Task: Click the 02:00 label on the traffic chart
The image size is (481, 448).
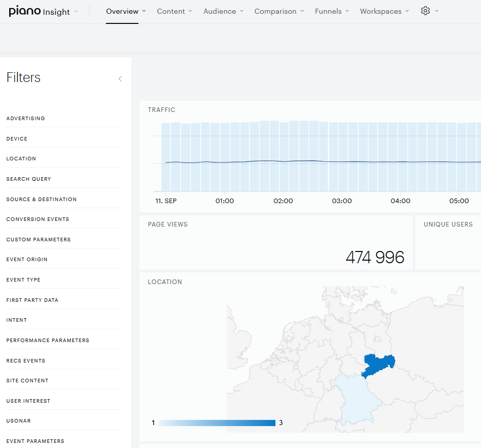Action: click(283, 201)
